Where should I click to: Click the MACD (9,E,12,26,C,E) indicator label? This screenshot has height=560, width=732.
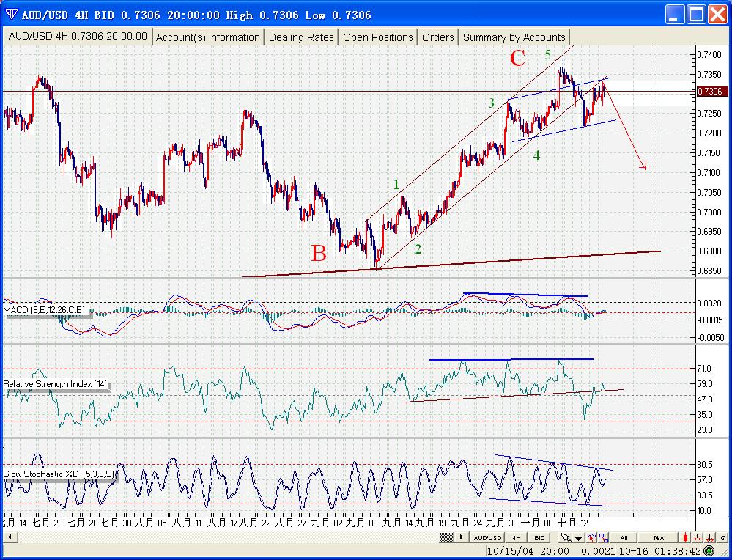45,309
